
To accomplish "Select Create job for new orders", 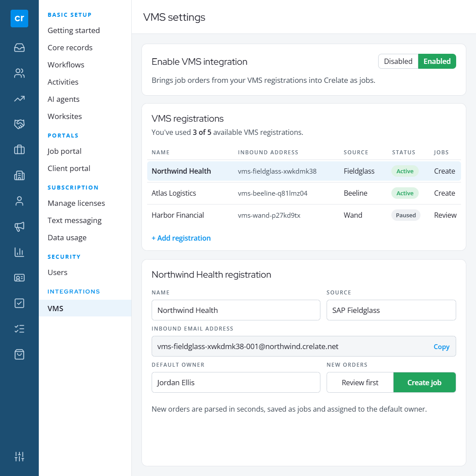I will click(424, 383).
